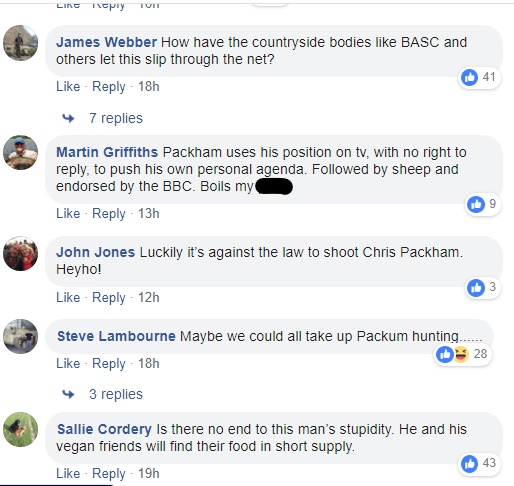Screen dimensions: 514x486
Task: Open Sallie Cordery's profile name link
Action: (104, 429)
